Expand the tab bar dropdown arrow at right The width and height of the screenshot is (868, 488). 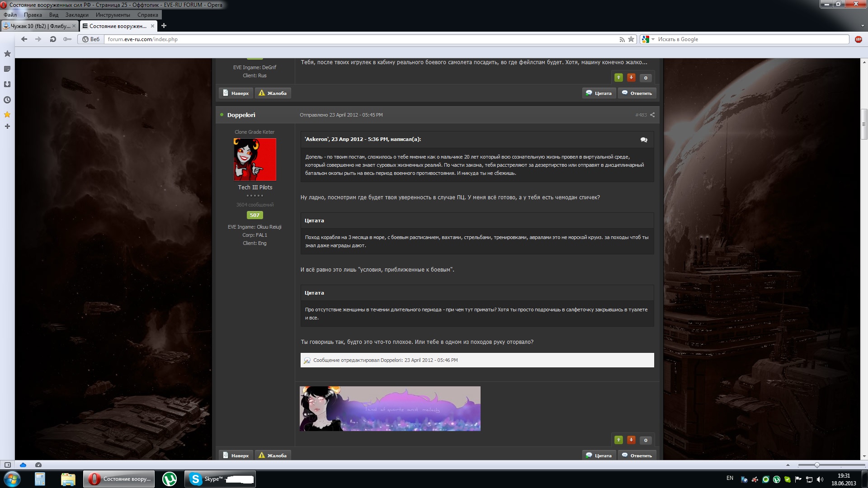click(863, 26)
